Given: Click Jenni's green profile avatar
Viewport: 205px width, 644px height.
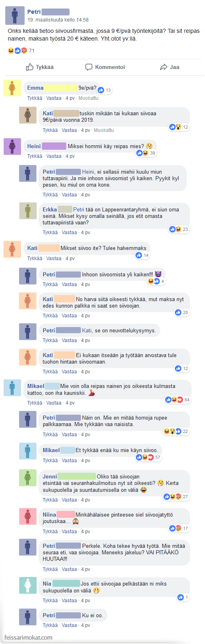Looking at the screenshot, I should point(28,478).
